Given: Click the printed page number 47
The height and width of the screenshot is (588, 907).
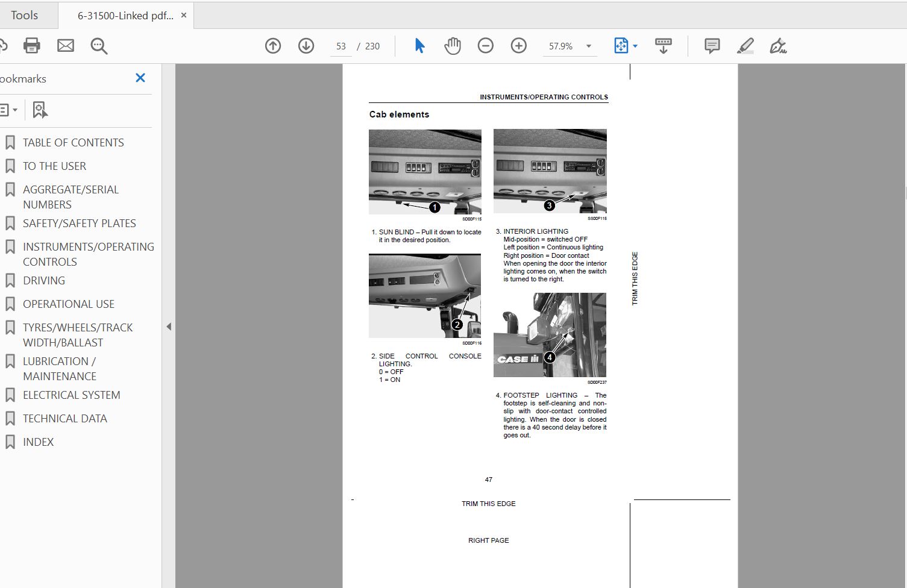Looking at the screenshot, I should click(x=489, y=480).
